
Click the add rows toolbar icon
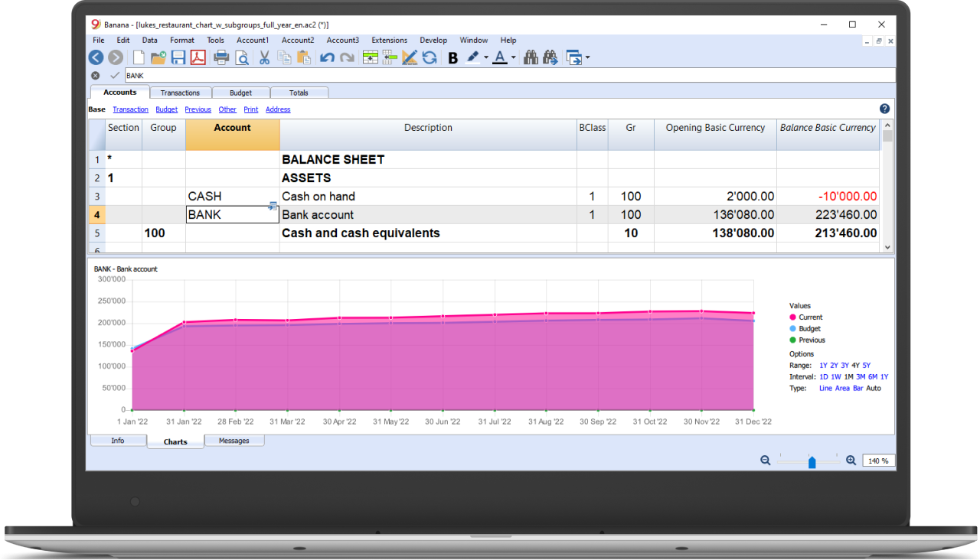click(371, 57)
